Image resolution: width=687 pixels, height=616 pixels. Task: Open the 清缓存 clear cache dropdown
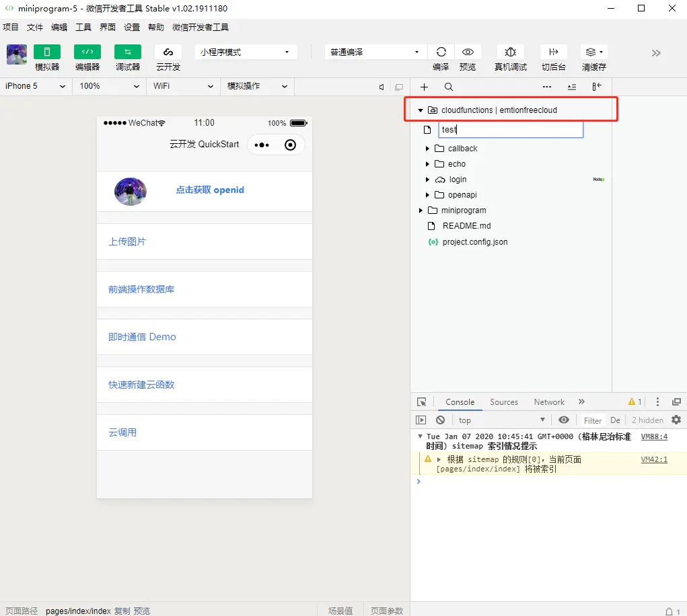click(x=593, y=52)
